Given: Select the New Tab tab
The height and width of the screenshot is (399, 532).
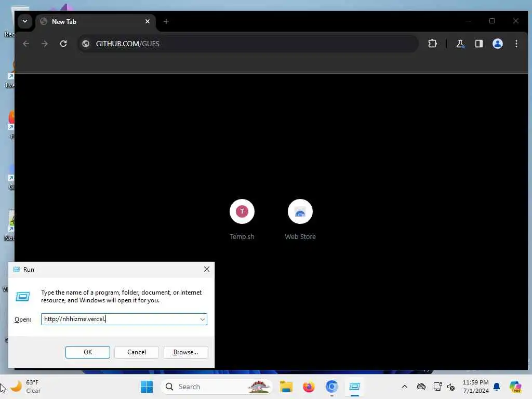Looking at the screenshot, I should pos(95,22).
